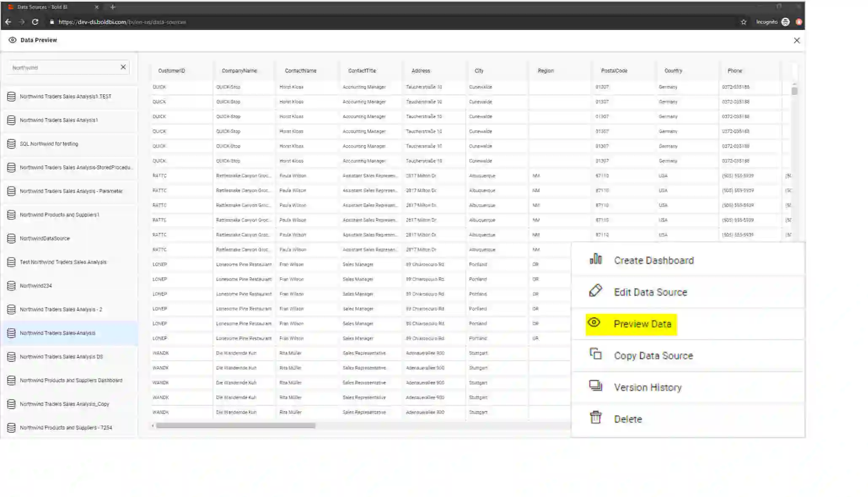Click the vertical scrollbar thumb of the grid
Screen dimensions: 868x497
(x=794, y=91)
